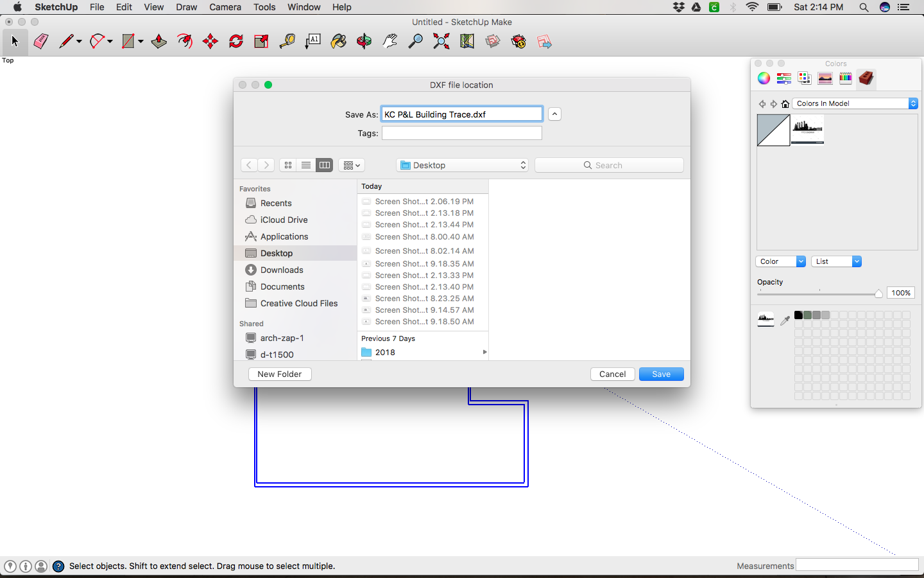
Task: Select the Orbit camera tool
Action: click(x=364, y=42)
